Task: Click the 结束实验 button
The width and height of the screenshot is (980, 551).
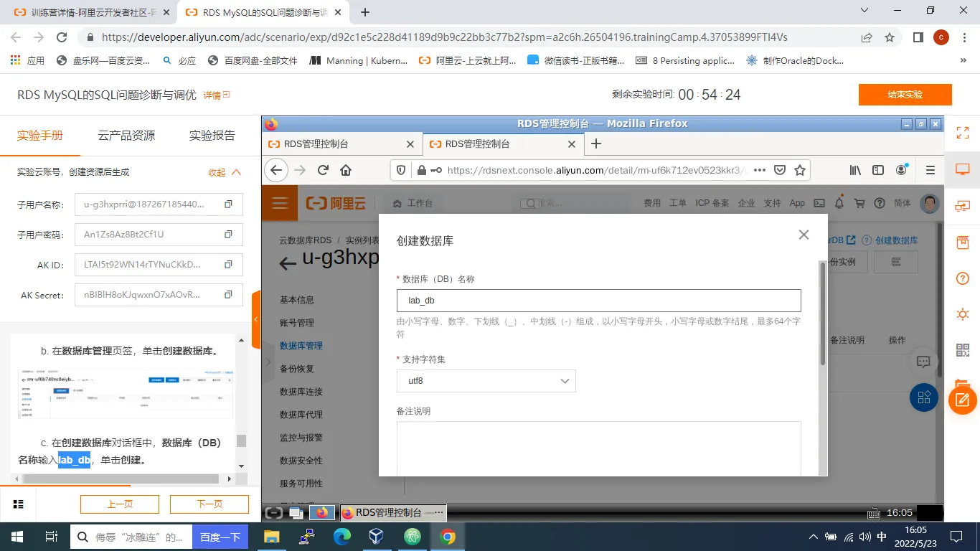Action: 905,95
